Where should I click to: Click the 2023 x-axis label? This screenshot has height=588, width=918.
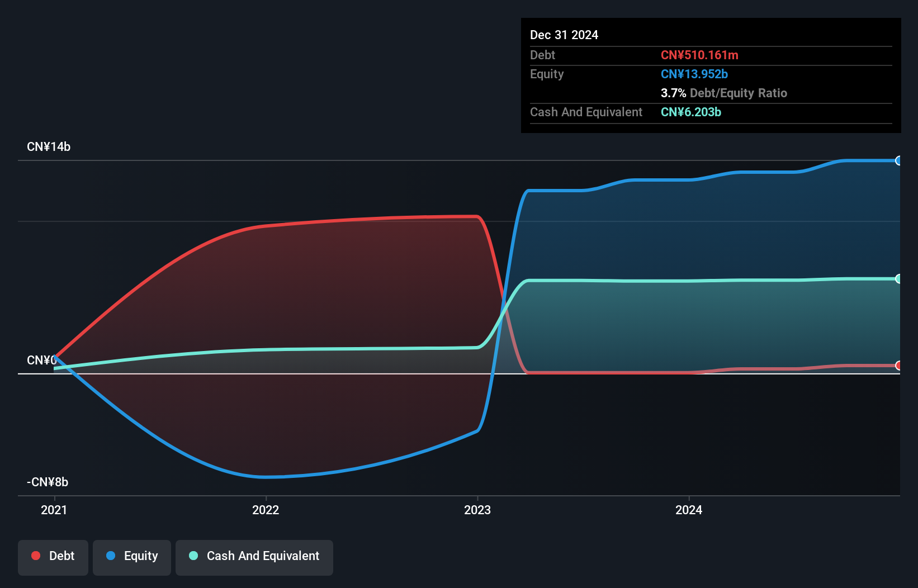pos(477,510)
